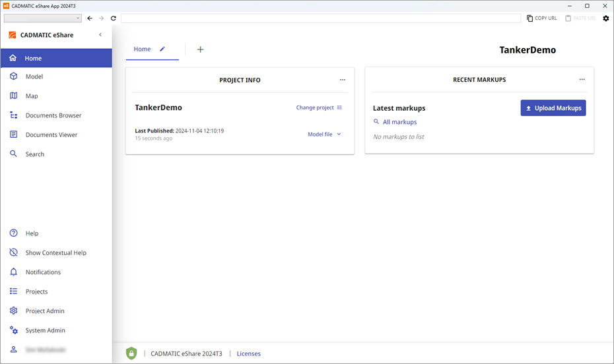Open the Project Admin gear icon
The width and height of the screenshot is (614, 364).
13,311
